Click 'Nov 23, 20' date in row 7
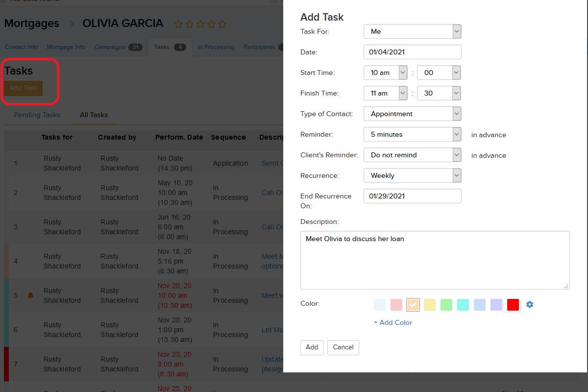The image size is (588, 392). (174, 354)
